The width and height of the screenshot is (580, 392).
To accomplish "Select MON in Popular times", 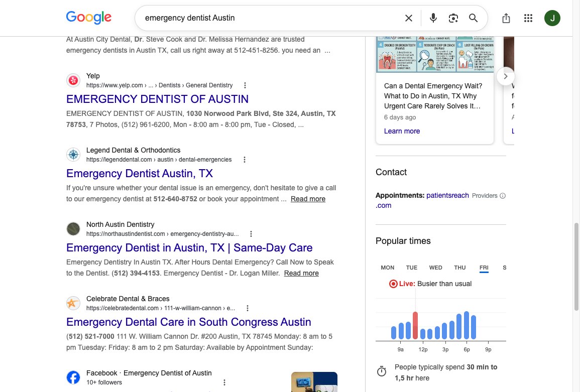I will 387,268.
